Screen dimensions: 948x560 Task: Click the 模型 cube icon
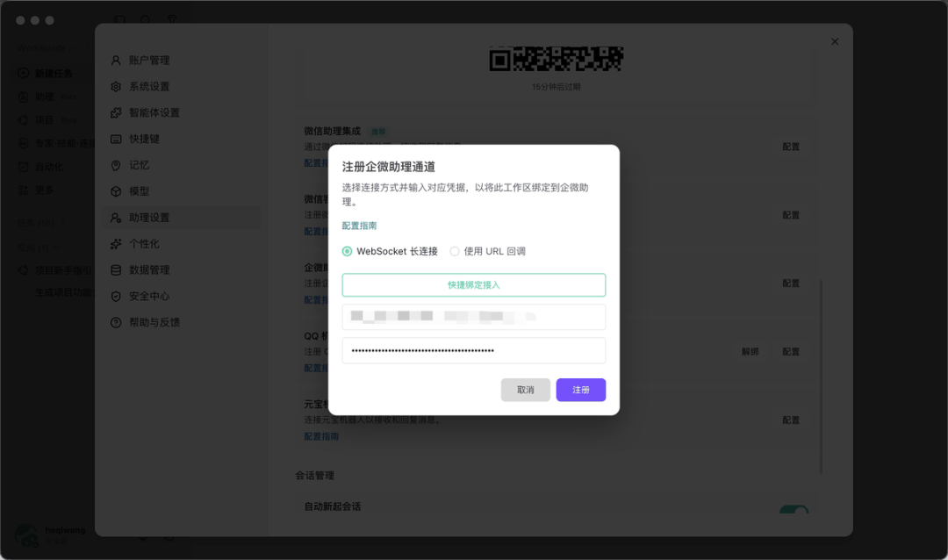(116, 191)
